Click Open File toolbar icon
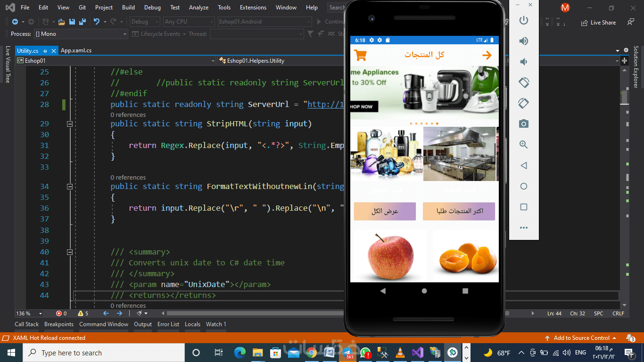The image size is (644, 362). click(x=61, y=22)
